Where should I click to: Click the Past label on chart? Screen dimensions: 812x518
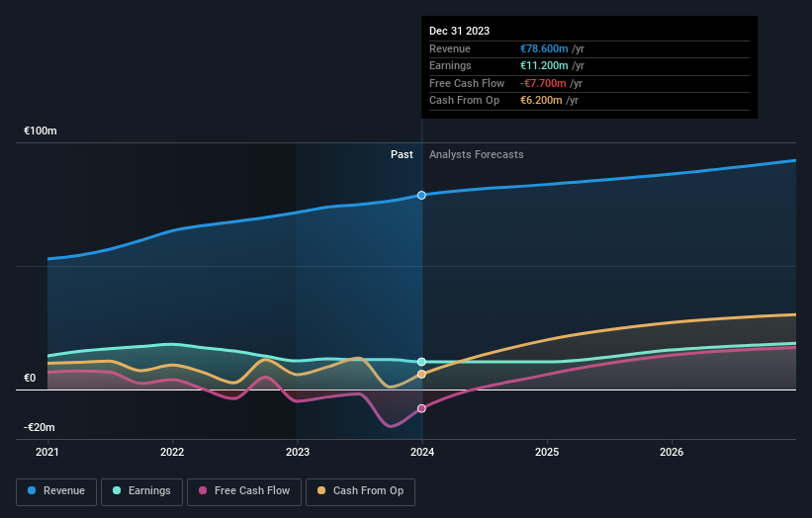coord(402,154)
